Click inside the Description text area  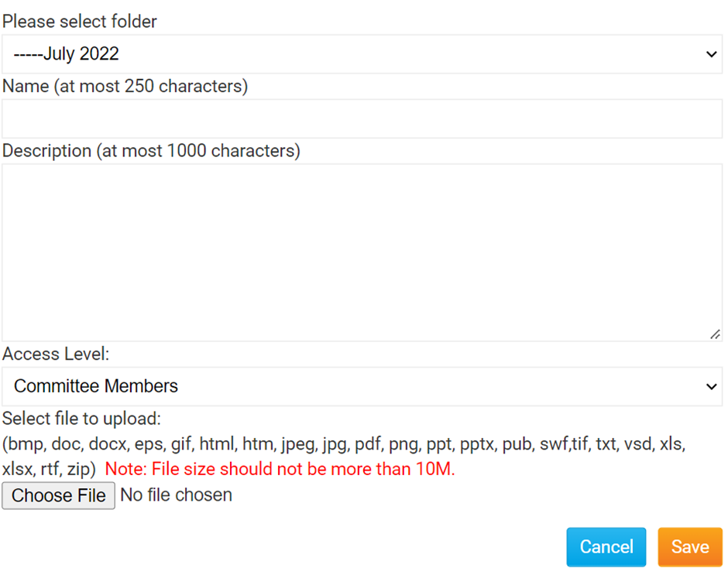point(362,251)
